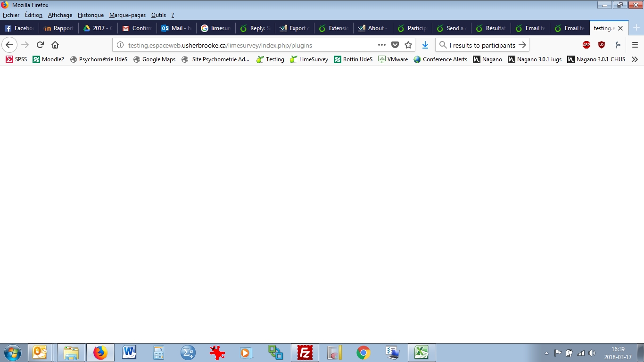Launch Google Chrome from the taskbar
Viewport: 644px width, 362px height.
pos(363,353)
